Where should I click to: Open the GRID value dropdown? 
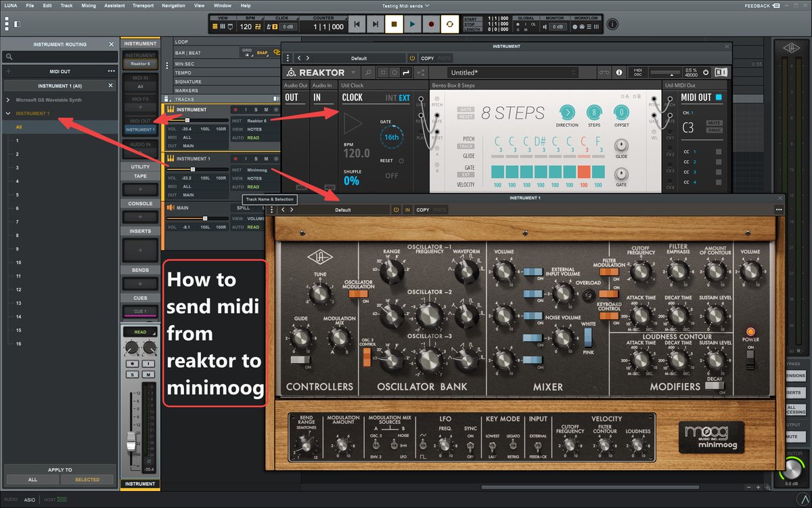click(x=248, y=52)
